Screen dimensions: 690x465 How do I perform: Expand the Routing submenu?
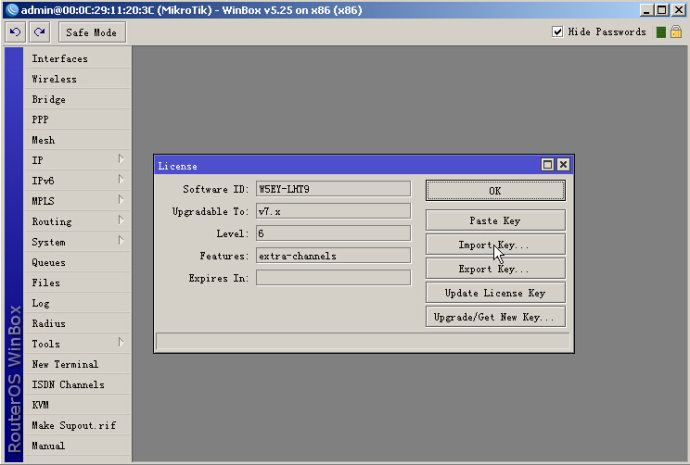click(x=121, y=220)
